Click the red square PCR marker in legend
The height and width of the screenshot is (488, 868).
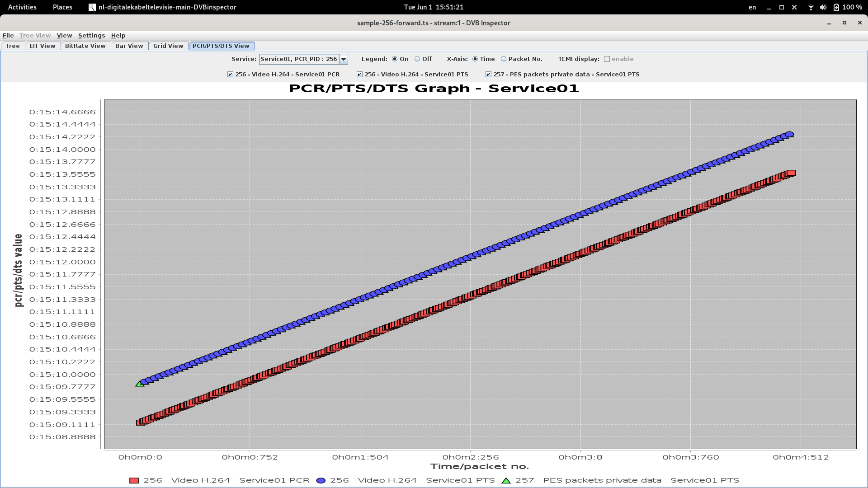click(134, 480)
